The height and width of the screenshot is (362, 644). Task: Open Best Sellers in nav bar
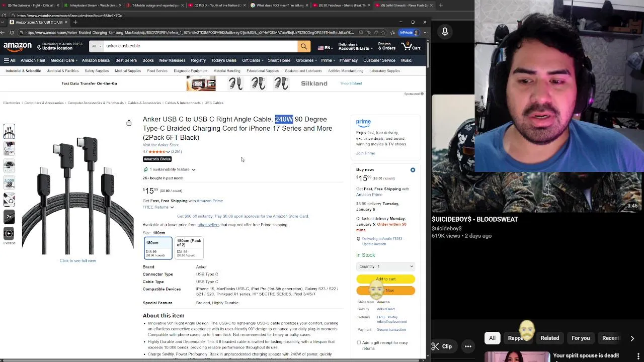tap(126, 60)
